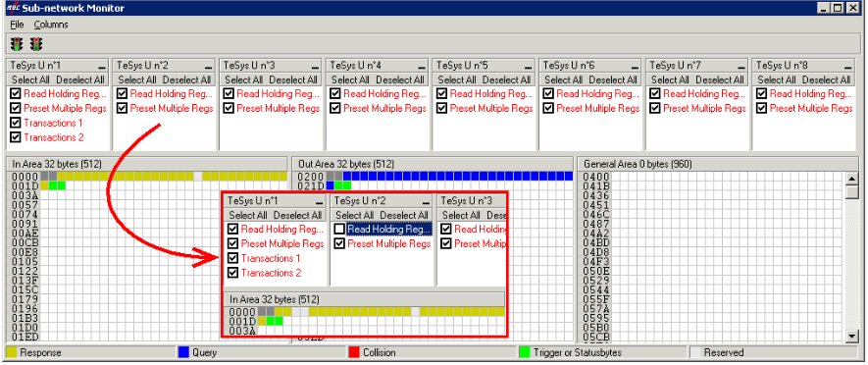The width and height of the screenshot is (868, 365).
Task: Toggle Read Holding Reg checkbox in TeSys U n°5
Action: 441,93
